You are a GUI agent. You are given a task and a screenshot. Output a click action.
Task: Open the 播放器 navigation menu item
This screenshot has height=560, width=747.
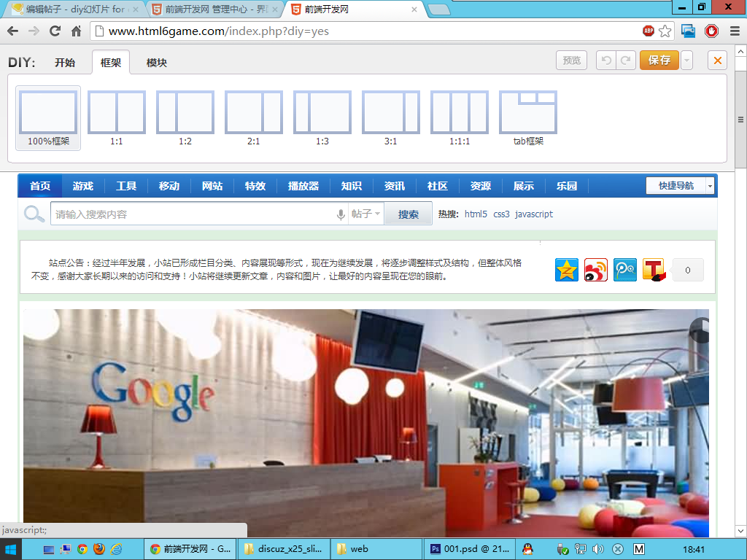[x=303, y=186]
